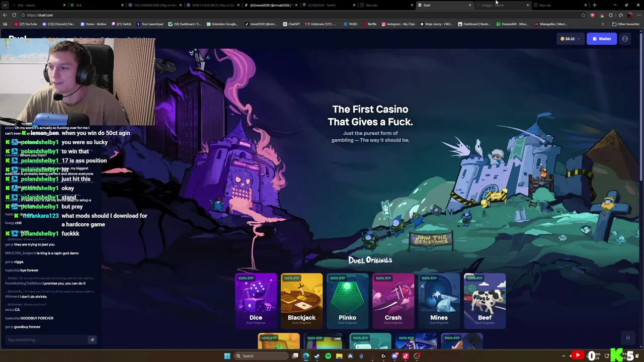Open File Explorer from the taskbar
The image size is (644, 362).
click(339, 356)
